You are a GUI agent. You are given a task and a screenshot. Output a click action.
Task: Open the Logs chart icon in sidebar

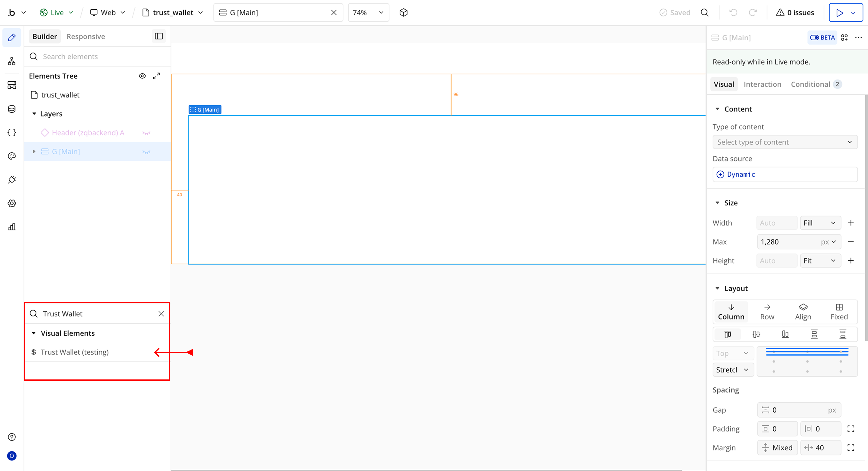point(12,227)
